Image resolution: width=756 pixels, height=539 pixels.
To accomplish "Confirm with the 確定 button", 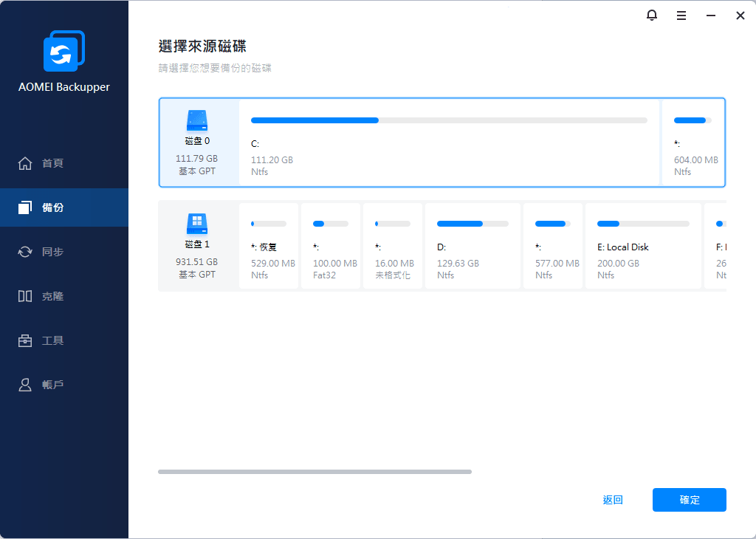I will (689, 500).
